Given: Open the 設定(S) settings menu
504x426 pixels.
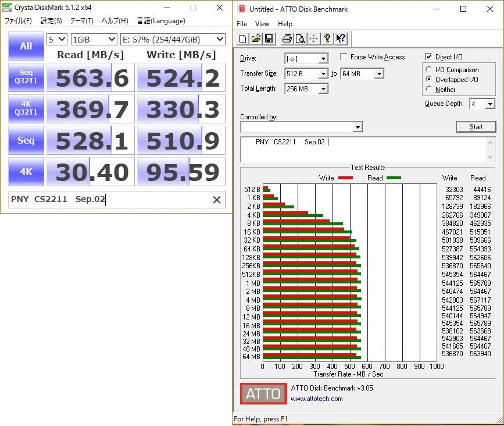Looking at the screenshot, I should pos(51,21).
